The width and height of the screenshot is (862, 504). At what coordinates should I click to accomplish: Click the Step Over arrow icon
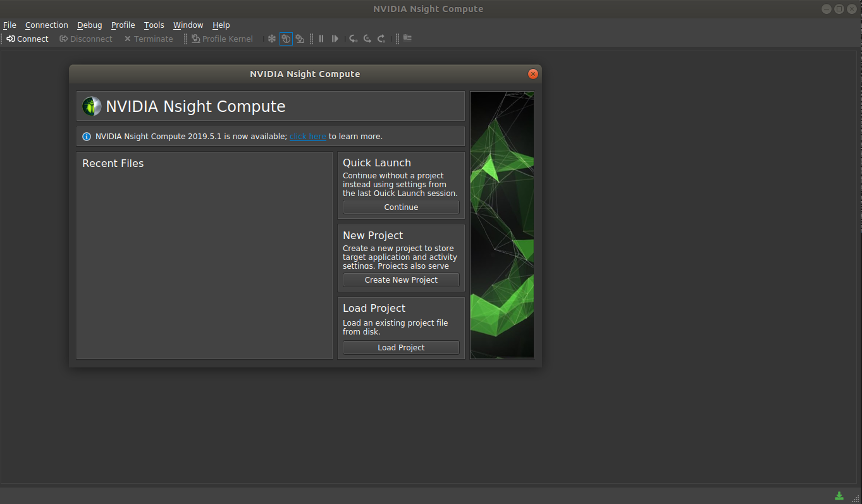pos(367,39)
